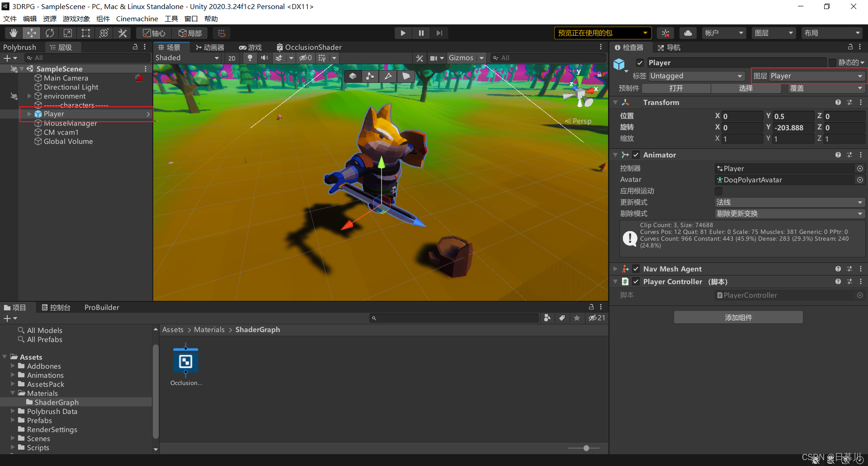Open Nav Mesh Agent kebab menu
This screenshot has height=466, width=868.
pyautogui.click(x=861, y=269)
